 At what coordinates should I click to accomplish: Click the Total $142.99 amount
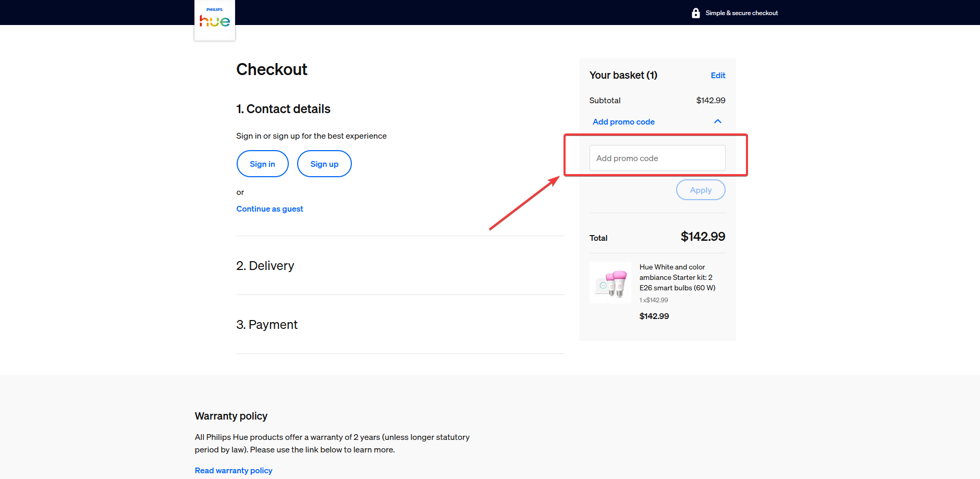(x=703, y=237)
